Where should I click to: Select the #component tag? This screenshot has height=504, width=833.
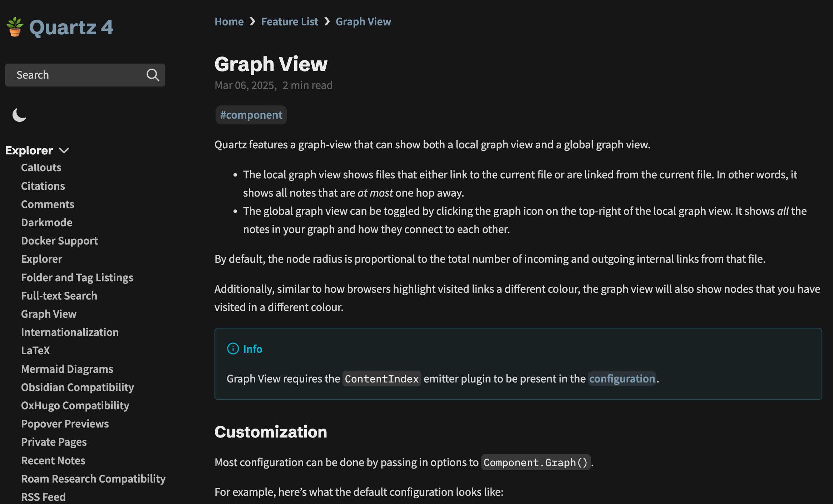(251, 115)
